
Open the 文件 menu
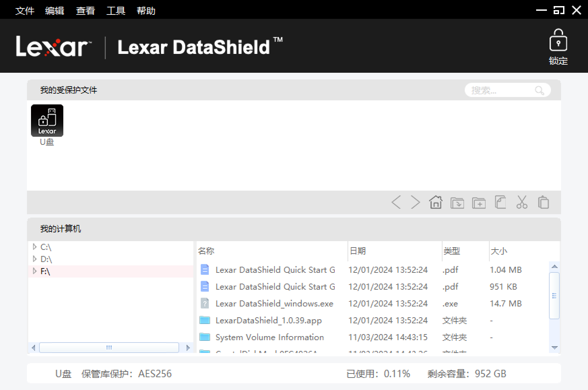[x=25, y=11]
